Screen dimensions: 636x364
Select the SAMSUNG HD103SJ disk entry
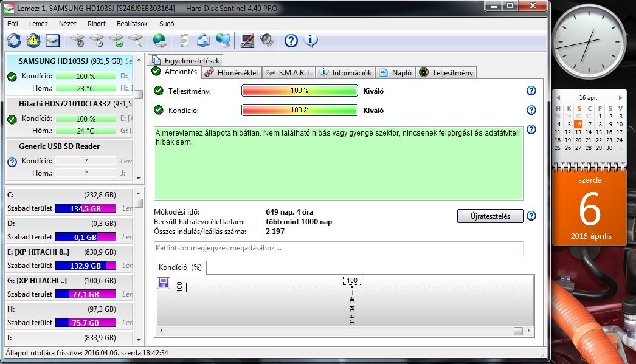tap(70, 75)
